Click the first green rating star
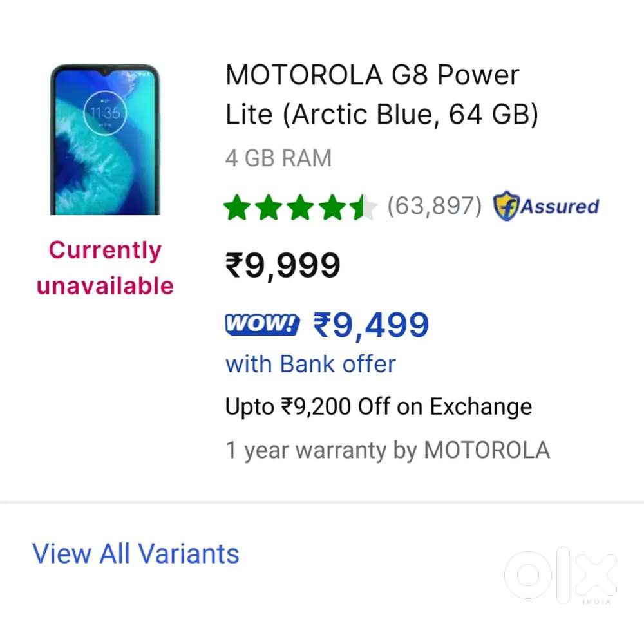 pyautogui.click(x=237, y=207)
